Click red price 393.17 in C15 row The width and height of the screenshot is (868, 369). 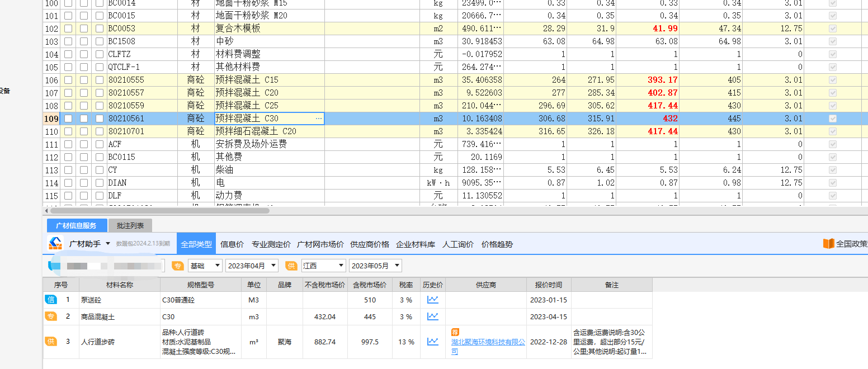pyautogui.click(x=662, y=80)
